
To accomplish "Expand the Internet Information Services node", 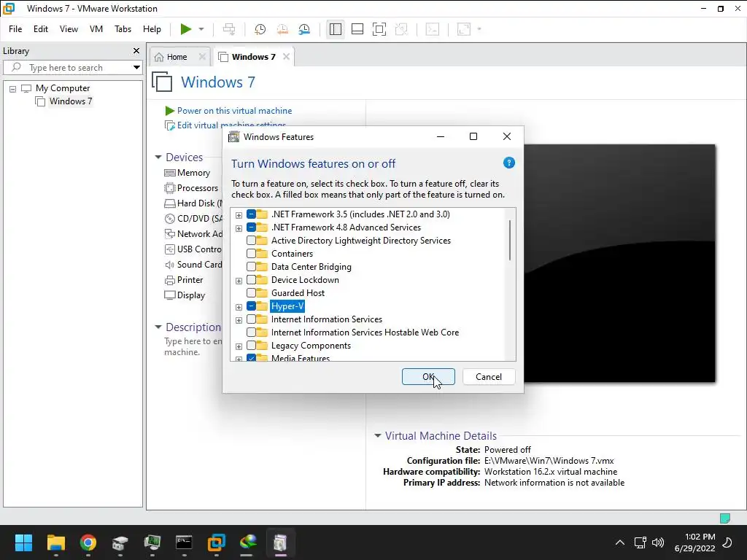I will 239,320.
